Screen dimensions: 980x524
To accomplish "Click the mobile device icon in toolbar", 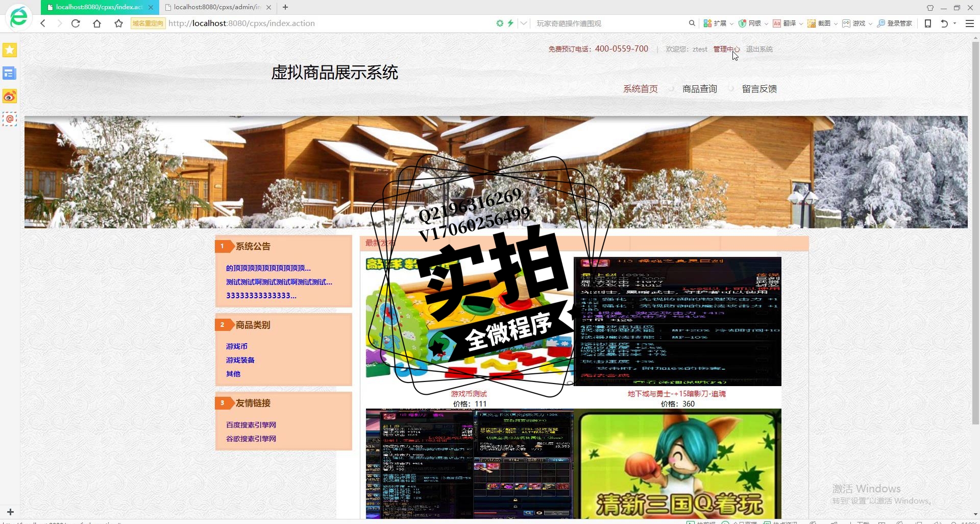I will [928, 23].
